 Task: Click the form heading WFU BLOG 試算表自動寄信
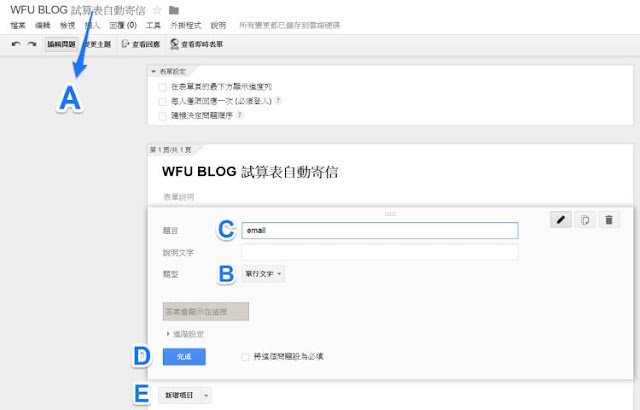[250, 172]
